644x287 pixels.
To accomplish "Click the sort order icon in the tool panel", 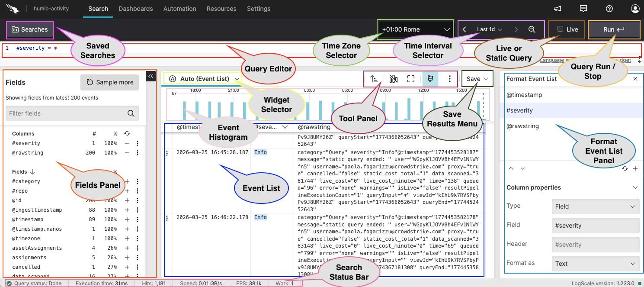I will point(375,79).
